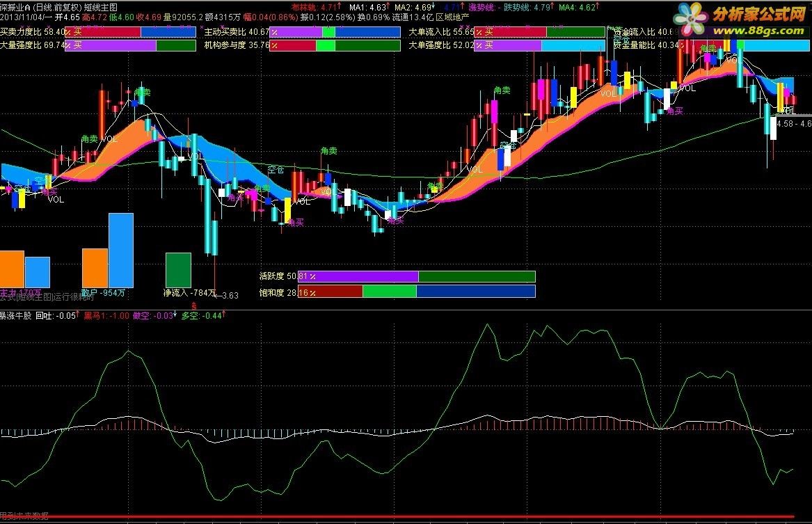Click the 主力 170万 fund label

[x=21, y=293]
